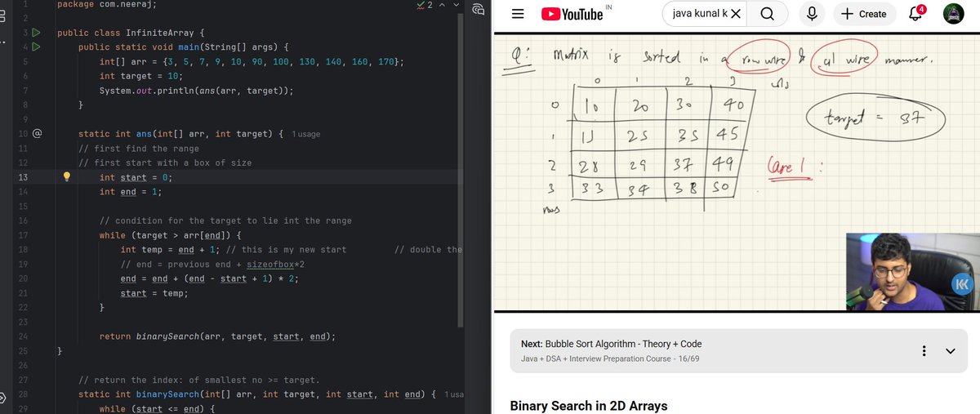Click 'int start = 0;' in editor

click(136, 177)
